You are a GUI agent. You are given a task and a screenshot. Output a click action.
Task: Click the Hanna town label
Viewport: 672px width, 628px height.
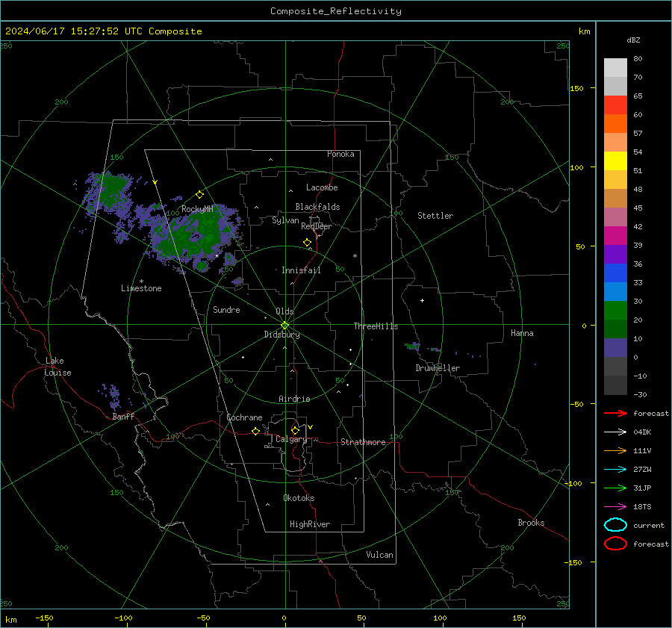coord(522,333)
